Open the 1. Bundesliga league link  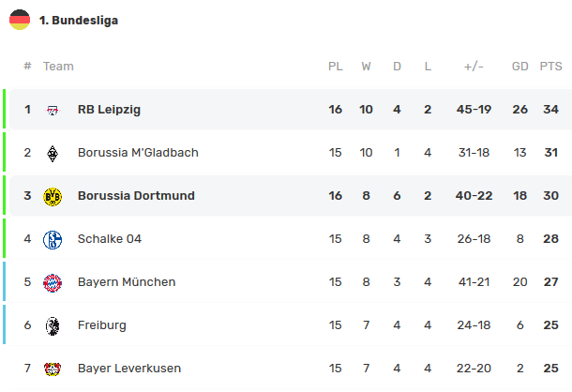click(x=79, y=20)
